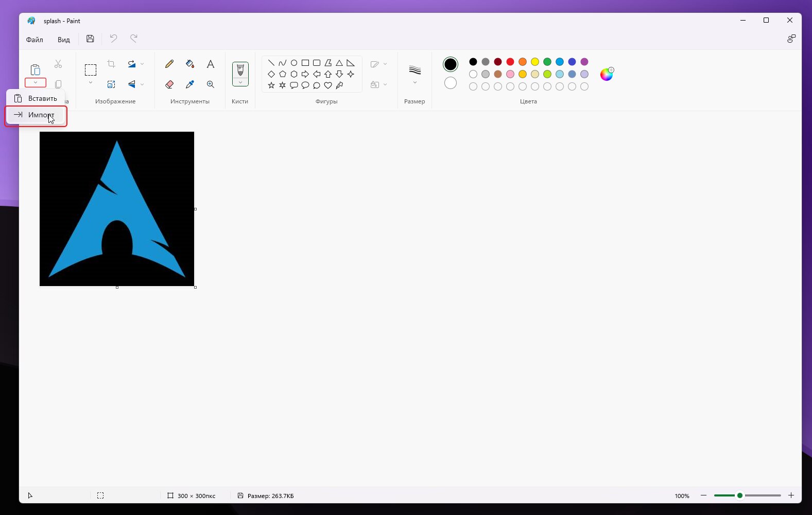The width and height of the screenshot is (812, 515).
Task: Select the Text tool
Action: point(211,64)
